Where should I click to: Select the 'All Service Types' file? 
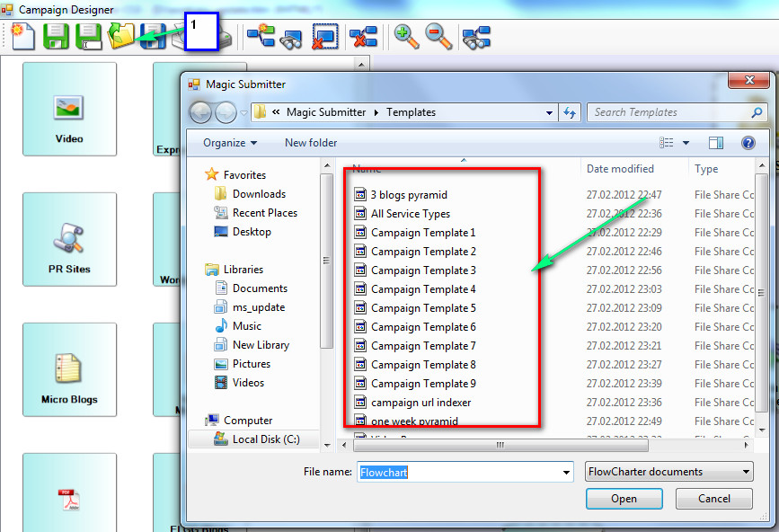[402, 214]
